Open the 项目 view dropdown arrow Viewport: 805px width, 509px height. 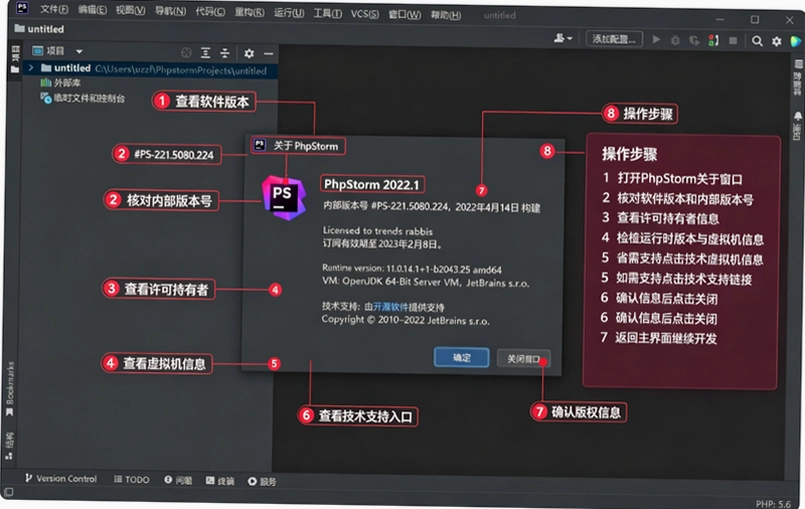(79, 51)
